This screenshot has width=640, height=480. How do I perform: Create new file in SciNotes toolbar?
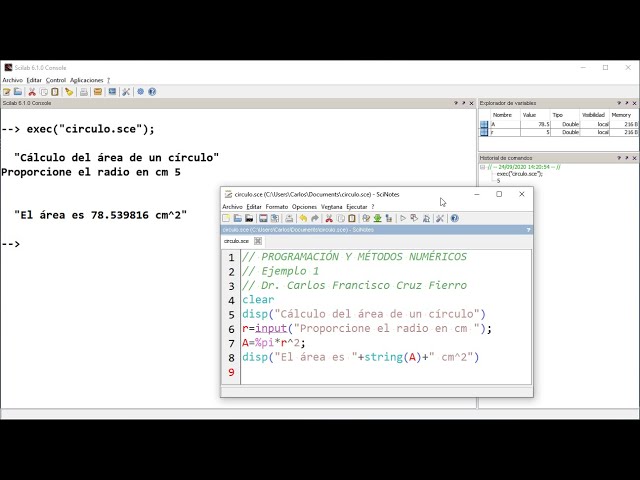coord(226,218)
